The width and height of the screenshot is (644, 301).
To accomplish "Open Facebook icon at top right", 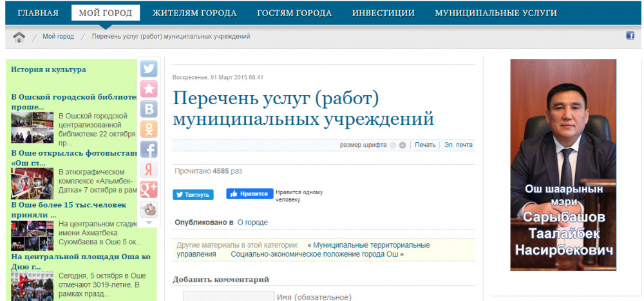I will 630,36.
